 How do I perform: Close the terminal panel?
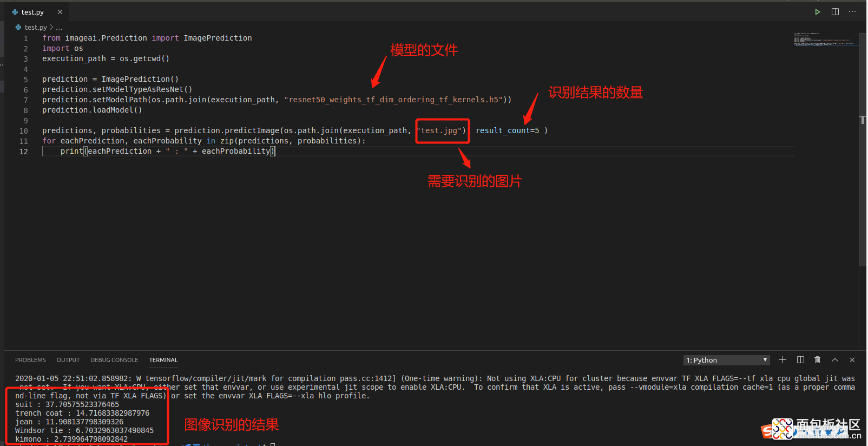pos(852,360)
